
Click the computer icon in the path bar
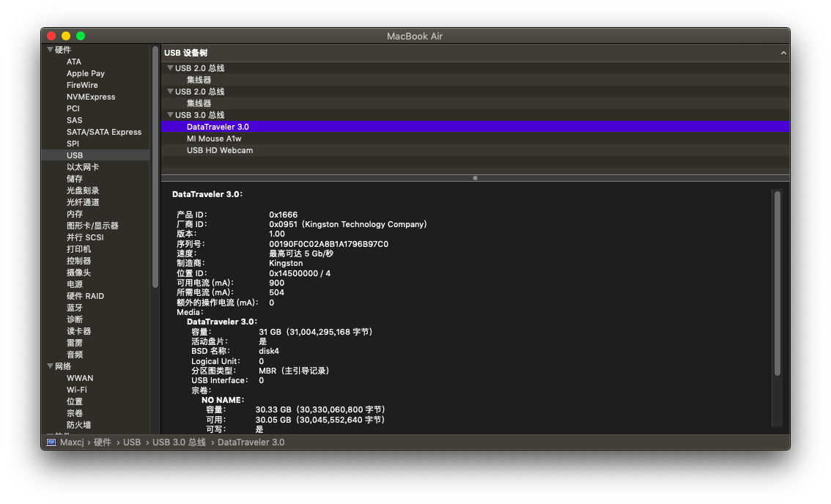pos(51,442)
